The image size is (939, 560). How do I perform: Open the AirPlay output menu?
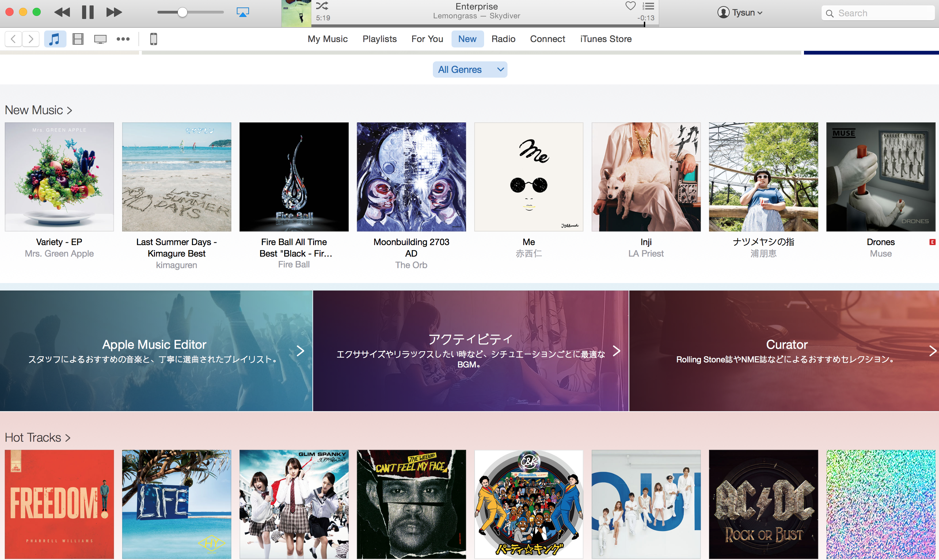pyautogui.click(x=243, y=13)
